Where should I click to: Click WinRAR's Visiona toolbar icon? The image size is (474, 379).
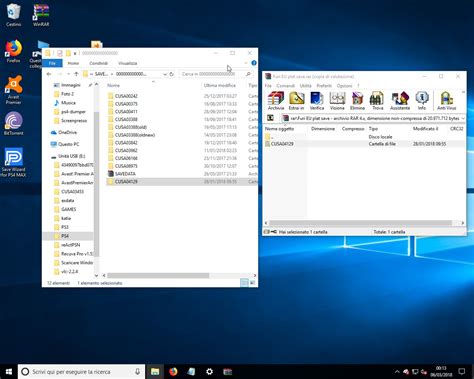[337, 101]
